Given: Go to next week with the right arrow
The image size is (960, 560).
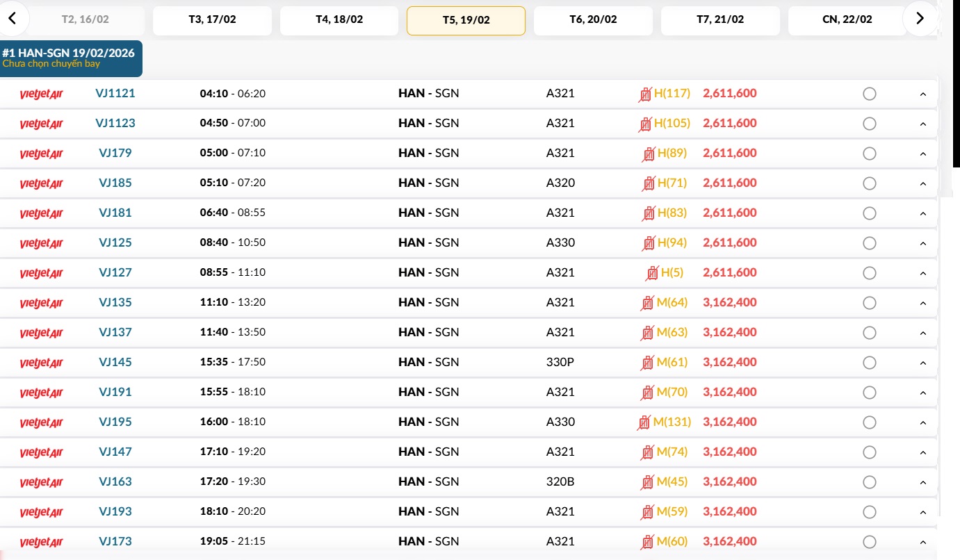Looking at the screenshot, I should [x=920, y=19].
